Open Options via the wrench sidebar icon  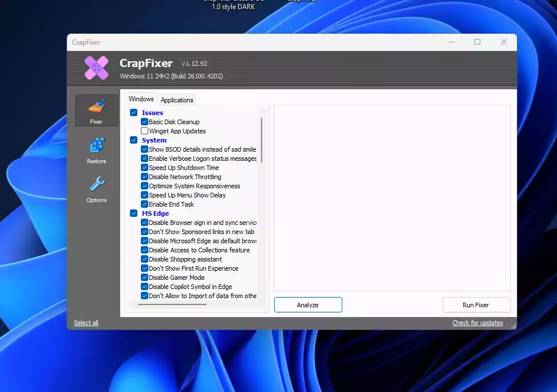point(96,189)
